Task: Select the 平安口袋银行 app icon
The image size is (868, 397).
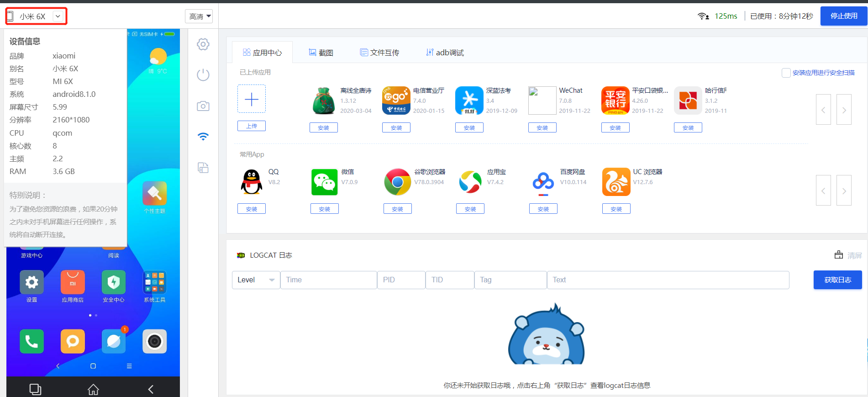Action: (615, 101)
